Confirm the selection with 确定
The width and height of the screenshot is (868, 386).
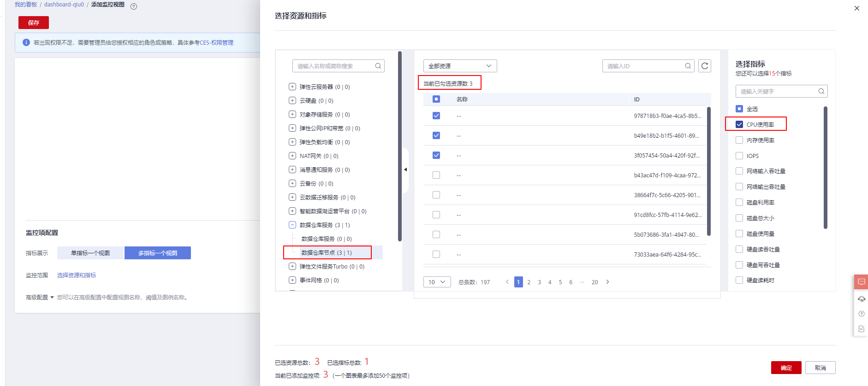pos(786,368)
